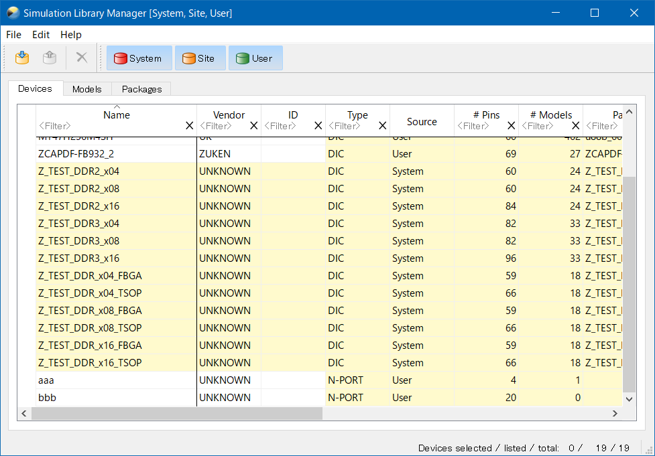Clear the Vendor column filter
This screenshot has width=655, height=456.
(x=254, y=126)
